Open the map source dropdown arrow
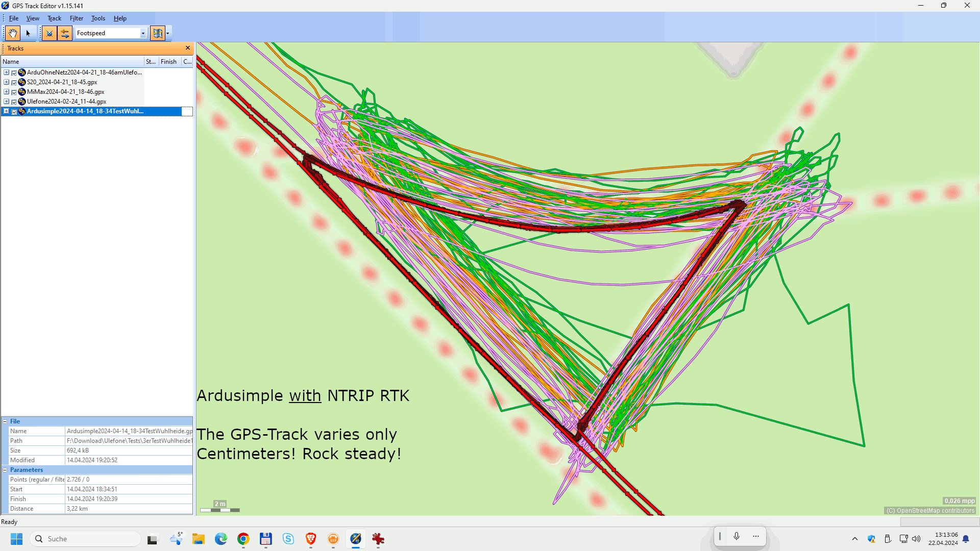Viewport: 980px width, 551px height. 168,33
